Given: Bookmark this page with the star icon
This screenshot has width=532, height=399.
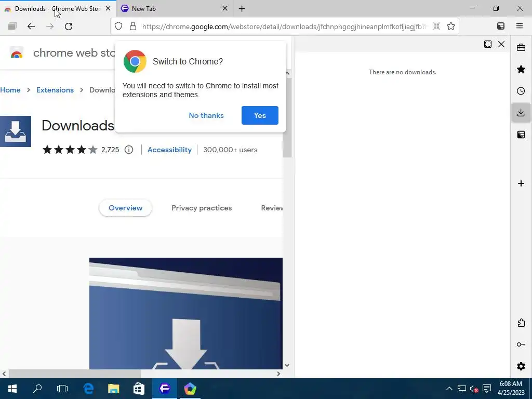Looking at the screenshot, I should click(x=451, y=26).
